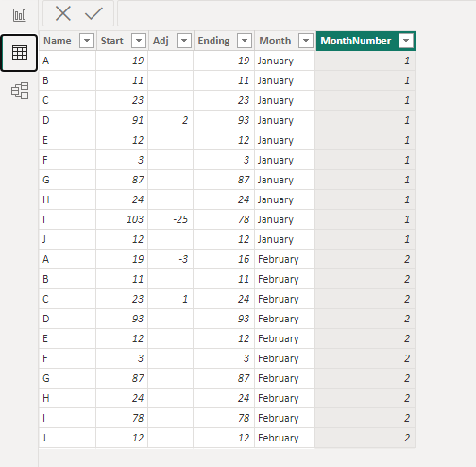Open the Adj column filter dropdown
Screen dimensions: 476x467
tap(184, 41)
